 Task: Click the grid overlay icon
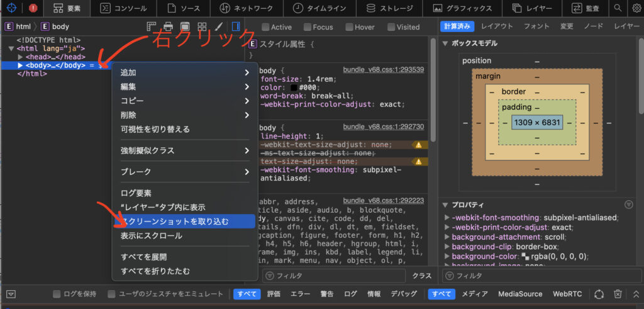(x=202, y=26)
